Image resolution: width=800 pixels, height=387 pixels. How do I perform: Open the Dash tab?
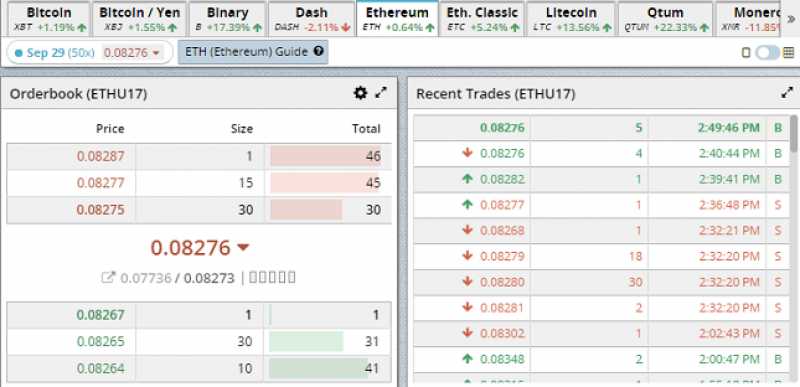click(312, 19)
